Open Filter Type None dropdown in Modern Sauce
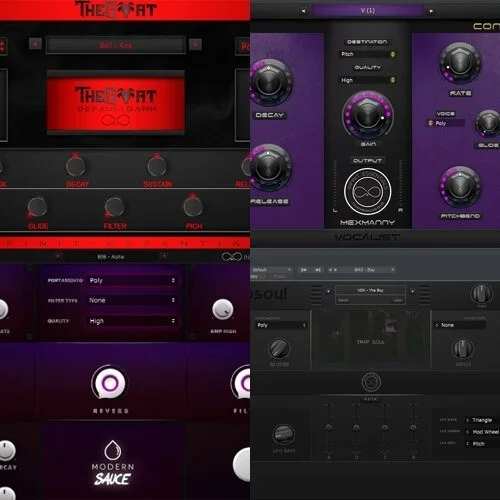 (x=131, y=300)
